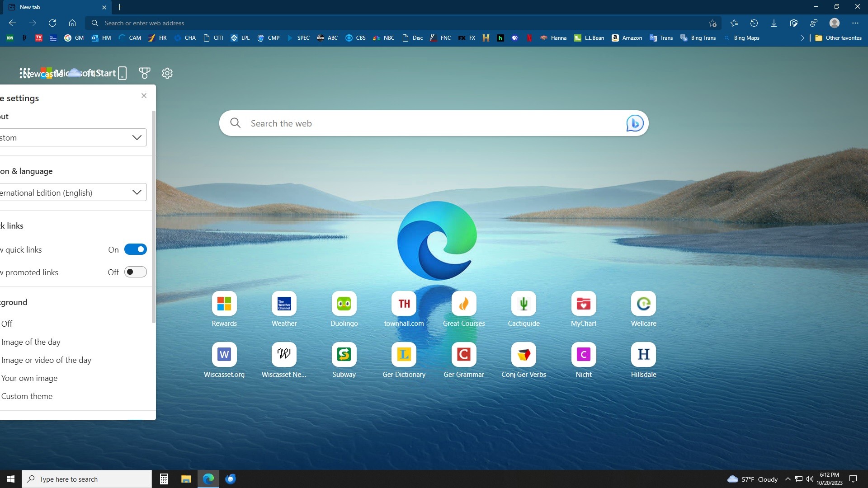This screenshot has width=868, height=488.
Task: Open the Other favorites folder
Action: [839, 38]
